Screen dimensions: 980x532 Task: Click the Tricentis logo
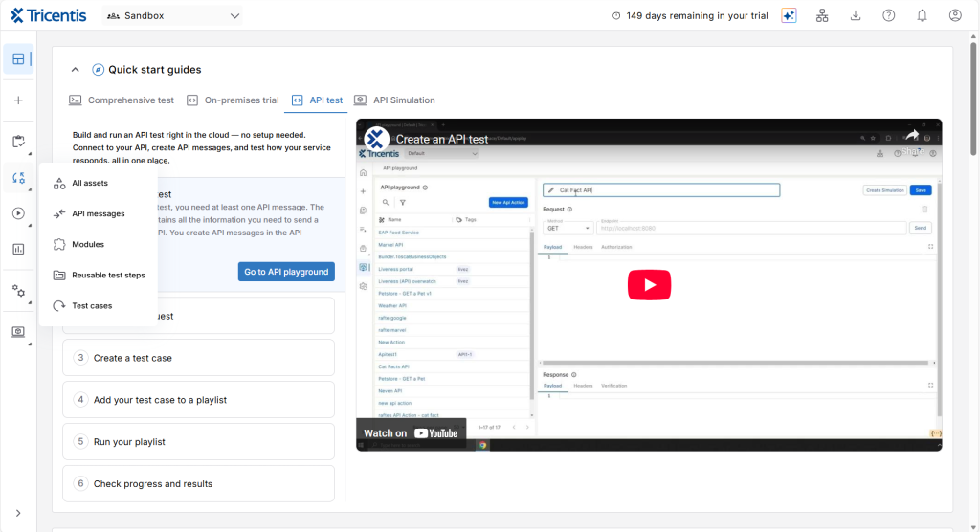pyautogui.click(x=48, y=15)
